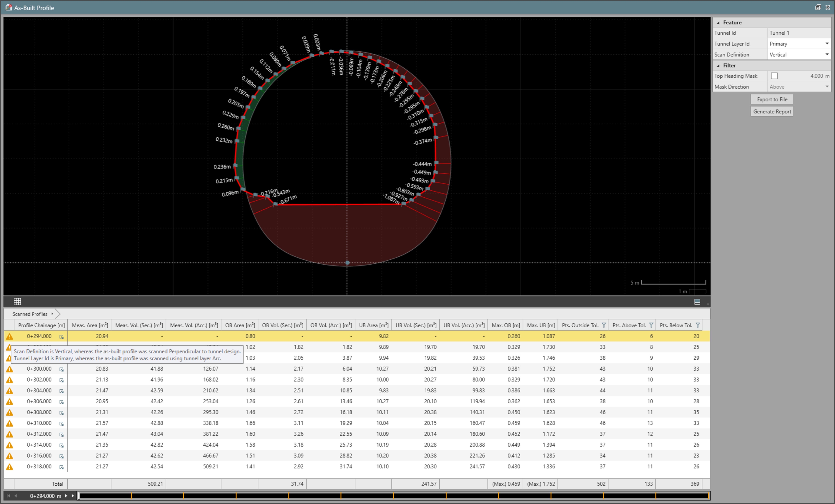Open the Tunnel Layer Id dropdown
The width and height of the screenshot is (835, 504).
[827, 43]
